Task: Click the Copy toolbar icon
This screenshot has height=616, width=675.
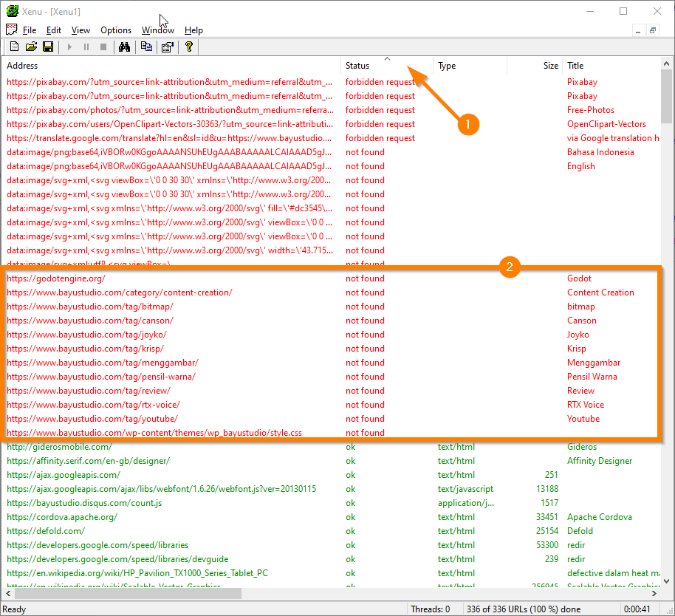Action: (x=146, y=47)
